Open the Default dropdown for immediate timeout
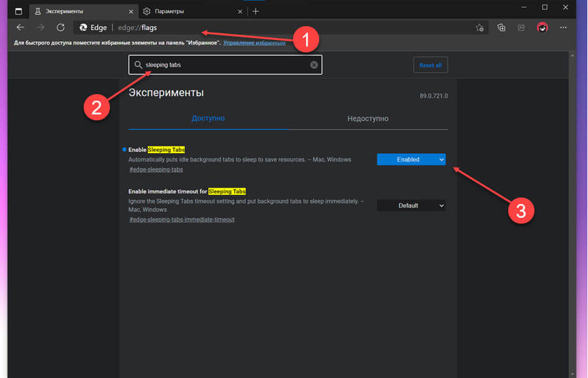Screen dimensions: 588x378 (x=411, y=205)
